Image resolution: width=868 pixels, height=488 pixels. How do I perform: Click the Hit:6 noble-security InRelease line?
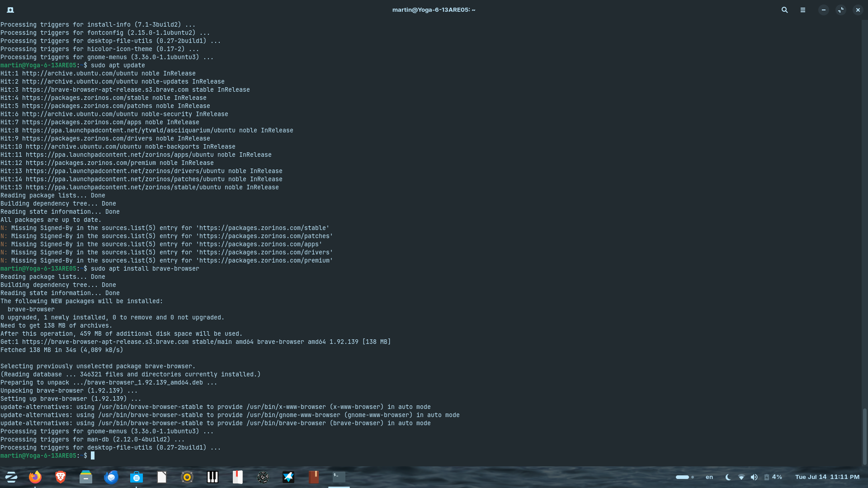[x=114, y=114]
